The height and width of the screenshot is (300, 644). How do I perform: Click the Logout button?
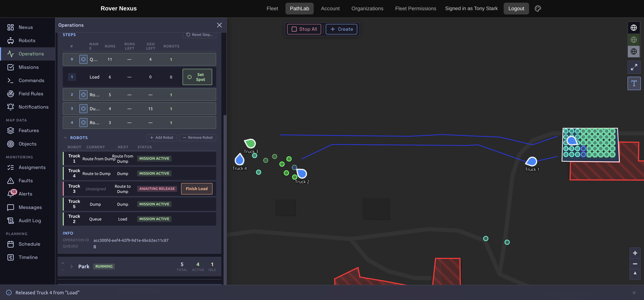coord(516,9)
